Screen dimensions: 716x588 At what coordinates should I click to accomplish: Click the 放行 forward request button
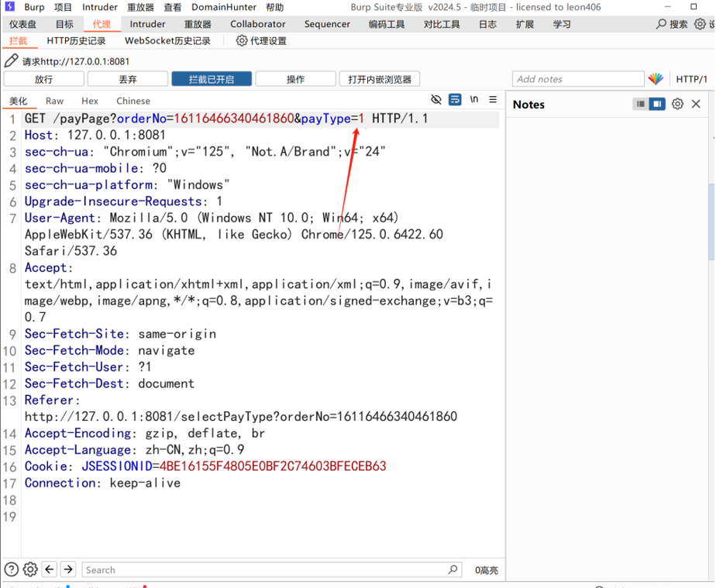click(43, 79)
